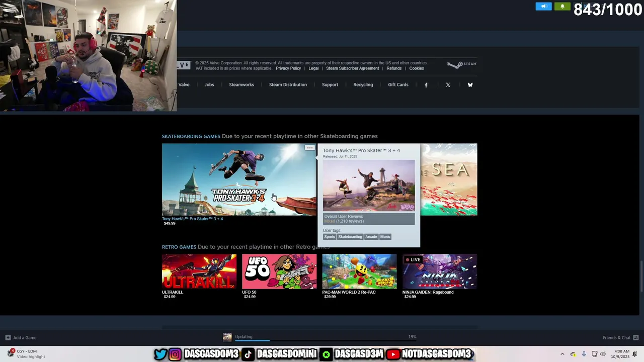Click the PAC-MAN WORLD 2 Re-PAC title label
Image resolution: width=644 pixels, height=362 pixels.
(x=349, y=292)
